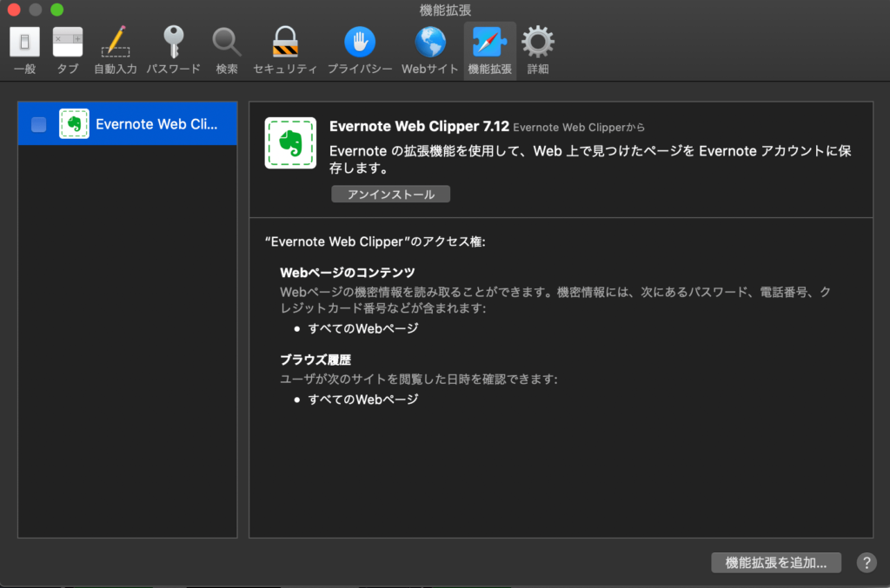Screen dimensions: 890x588
Task: Click すべてのWebページ under Webページのコンテンツ
Action: click(363, 329)
